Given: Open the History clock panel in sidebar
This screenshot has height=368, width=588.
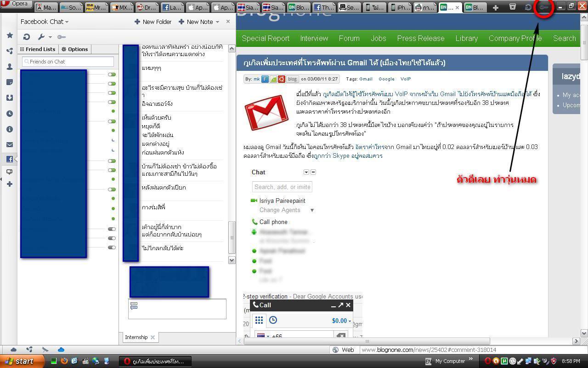Looking at the screenshot, I should [x=10, y=114].
